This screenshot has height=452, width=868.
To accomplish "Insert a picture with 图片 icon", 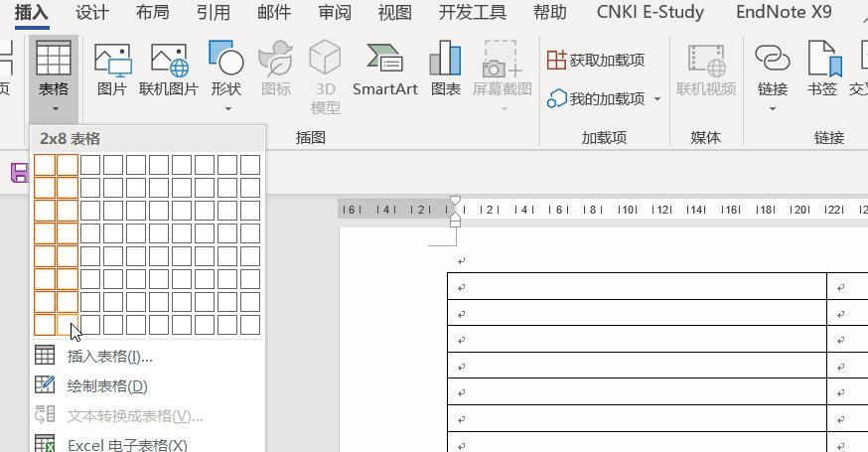I will (112, 70).
